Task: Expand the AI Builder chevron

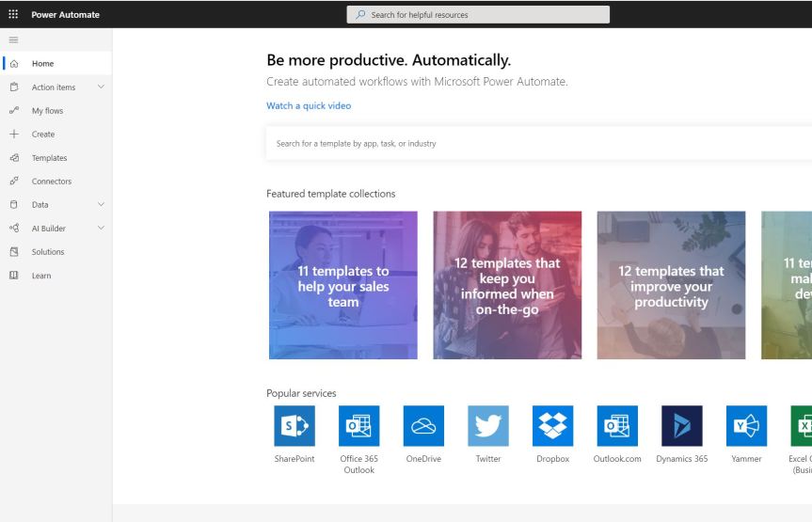Action: [x=101, y=228]
